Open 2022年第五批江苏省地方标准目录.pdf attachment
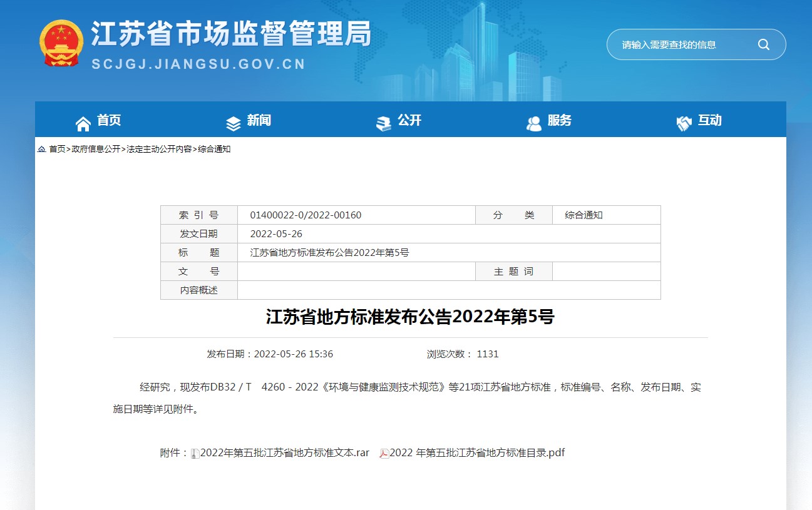812x510 pixels. click(477, 452)
